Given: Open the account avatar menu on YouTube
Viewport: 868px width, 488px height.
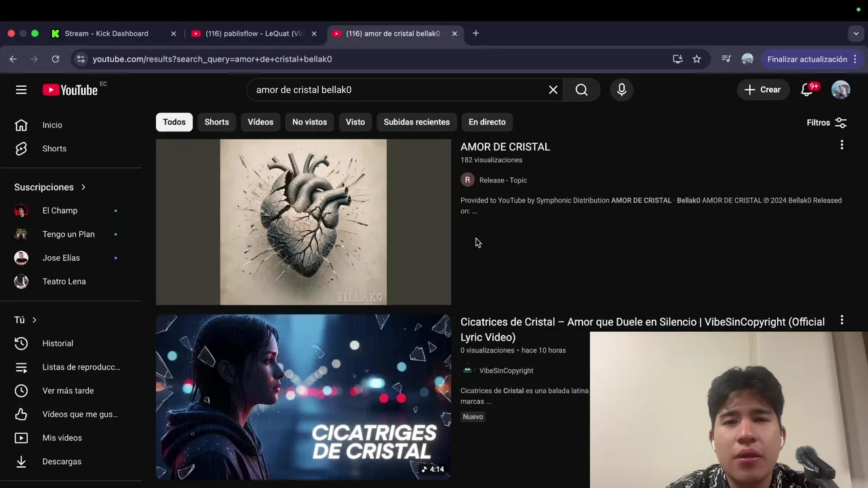Looking at the screenshot, I should pos(841,89).
